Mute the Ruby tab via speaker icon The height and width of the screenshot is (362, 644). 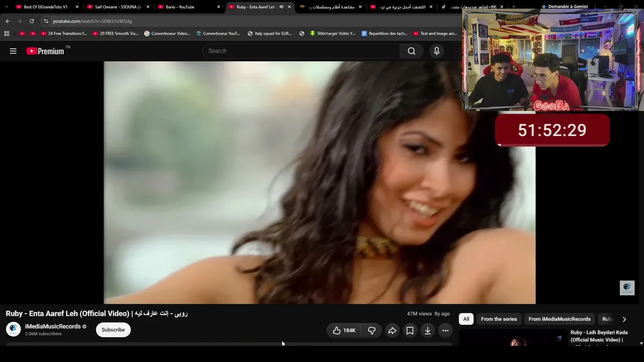[281, 7]
